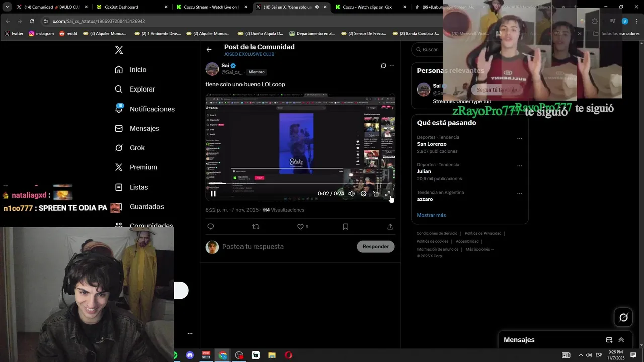Viewport: 644px width, 362px height.
Task: Open Guardados in the sidebar
Action: coord(139,207)
